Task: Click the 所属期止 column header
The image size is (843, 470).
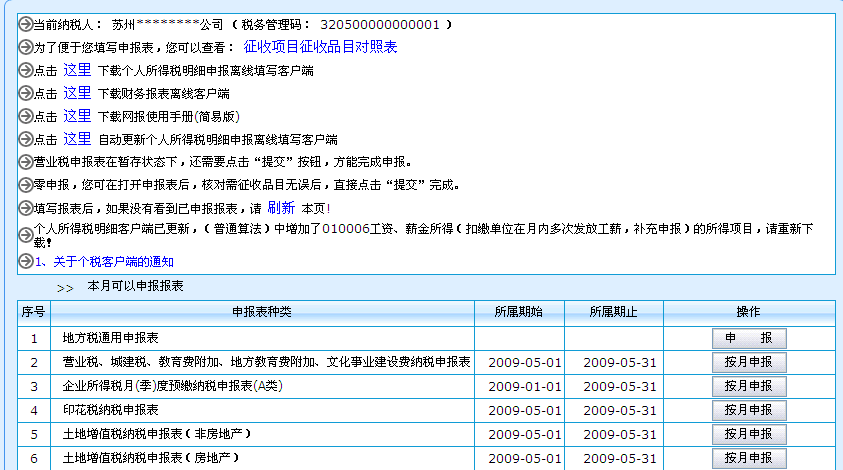Action: (x=614, y=312)
